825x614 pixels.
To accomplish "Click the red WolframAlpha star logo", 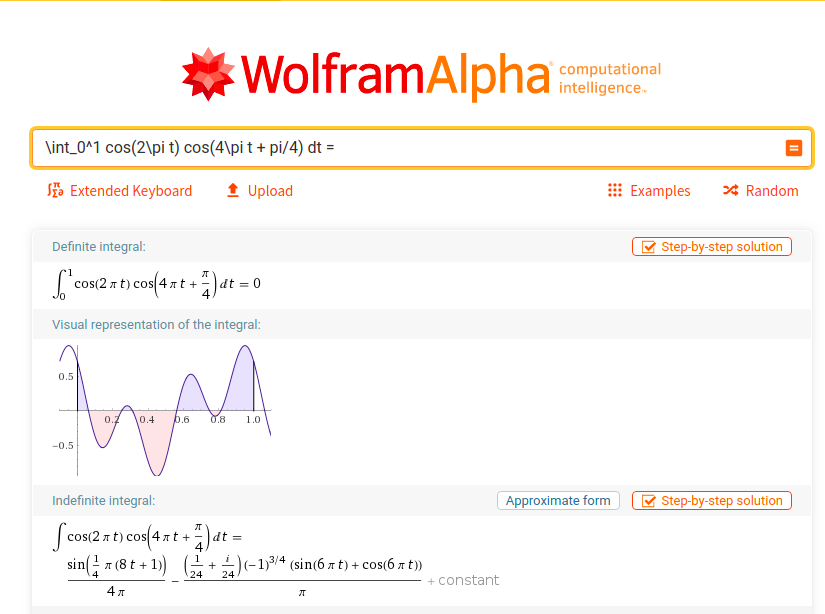I will tap(208, 73).
